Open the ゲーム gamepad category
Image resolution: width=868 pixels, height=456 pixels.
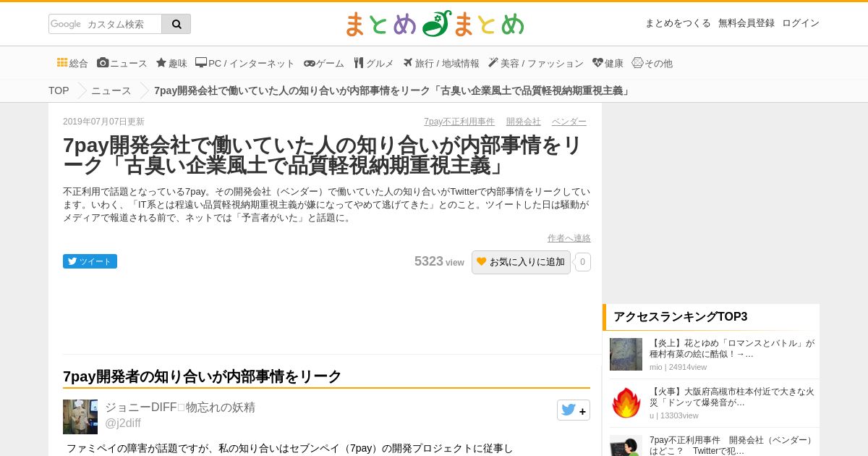pyautogui.click(x=323, y=63)
